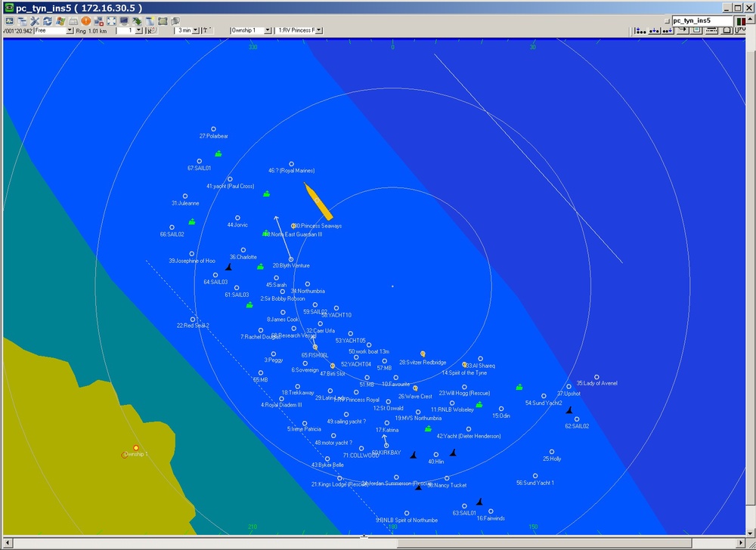
Task: Click the orange exclamation alert icon
Action: pos(85,21)
